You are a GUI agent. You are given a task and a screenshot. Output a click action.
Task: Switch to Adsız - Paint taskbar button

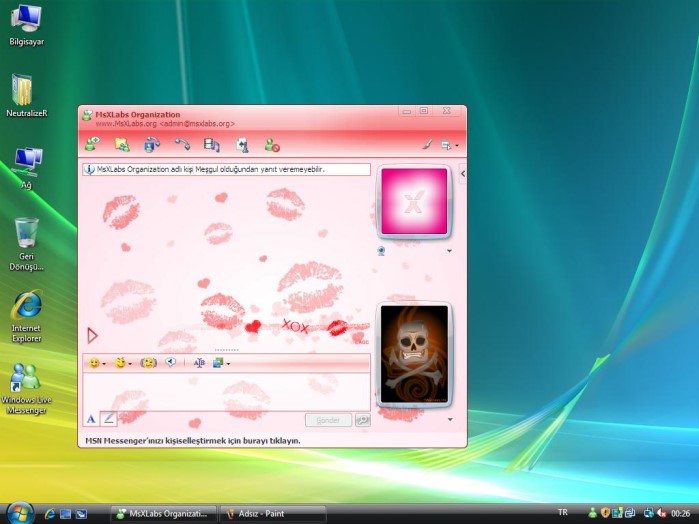tap(273, 514)
